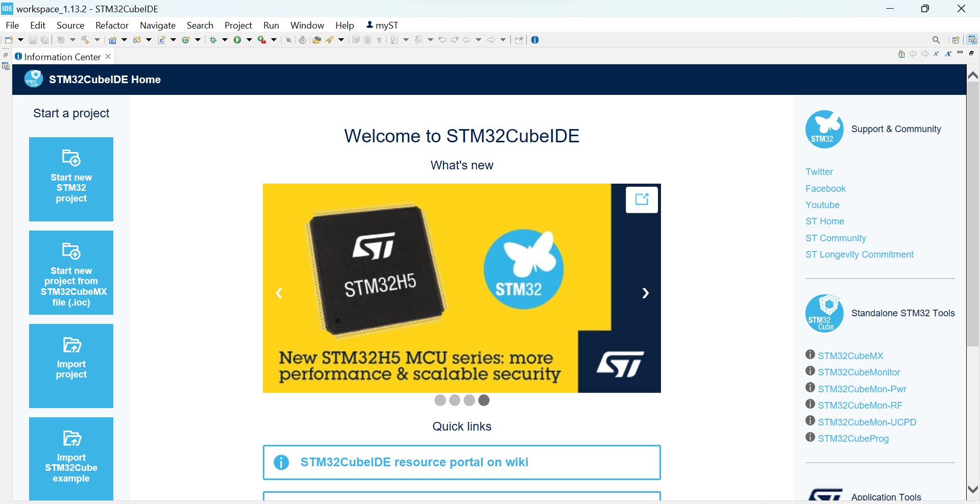
Task: Show the previous carousel banner
Action: pyautogui.click(x=279, y=293)
